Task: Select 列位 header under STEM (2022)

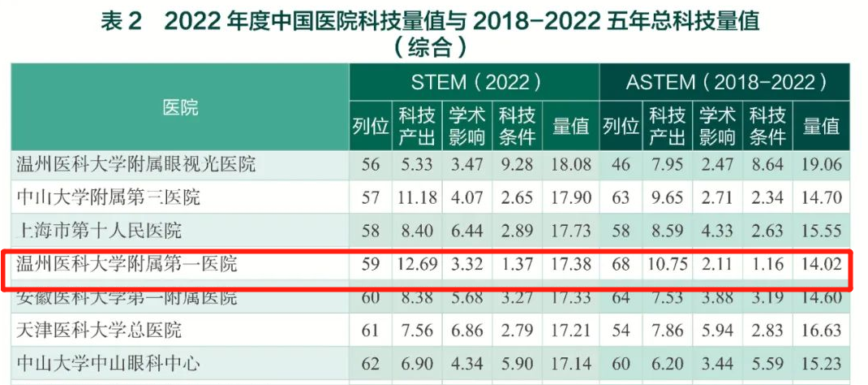Action: 370,126
